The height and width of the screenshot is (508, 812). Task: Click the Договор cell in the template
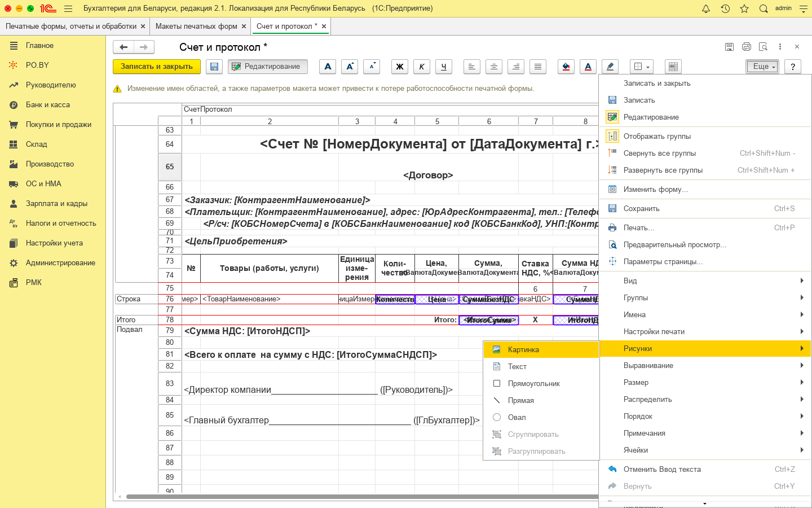click(428, 175)
